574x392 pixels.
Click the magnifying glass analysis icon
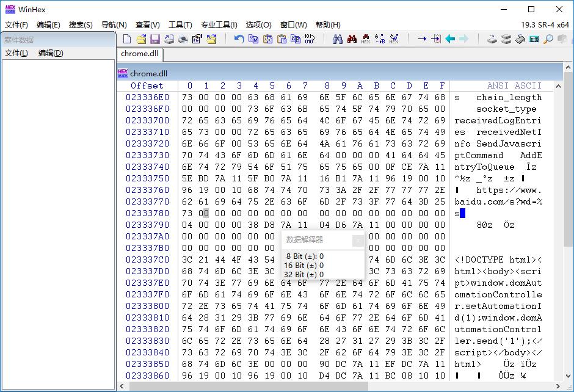pos(548,39)
